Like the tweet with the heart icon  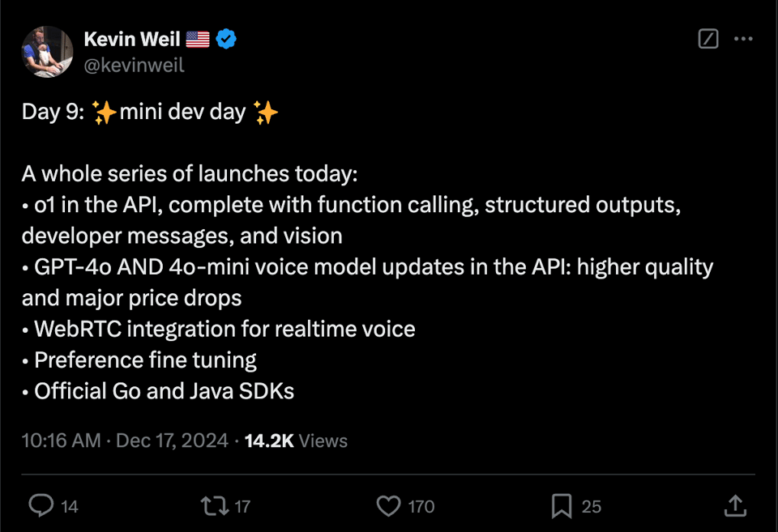point(389,506)
